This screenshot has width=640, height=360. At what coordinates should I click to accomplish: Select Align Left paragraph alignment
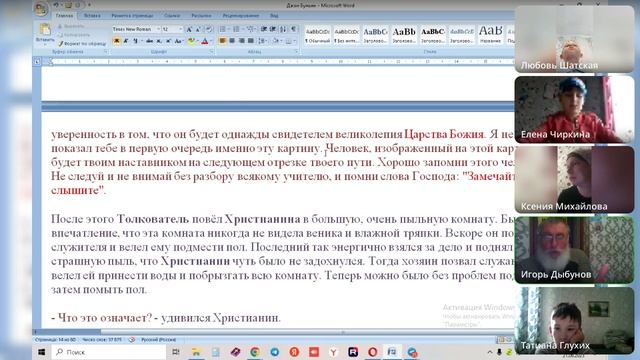click(x=223, y=41)
